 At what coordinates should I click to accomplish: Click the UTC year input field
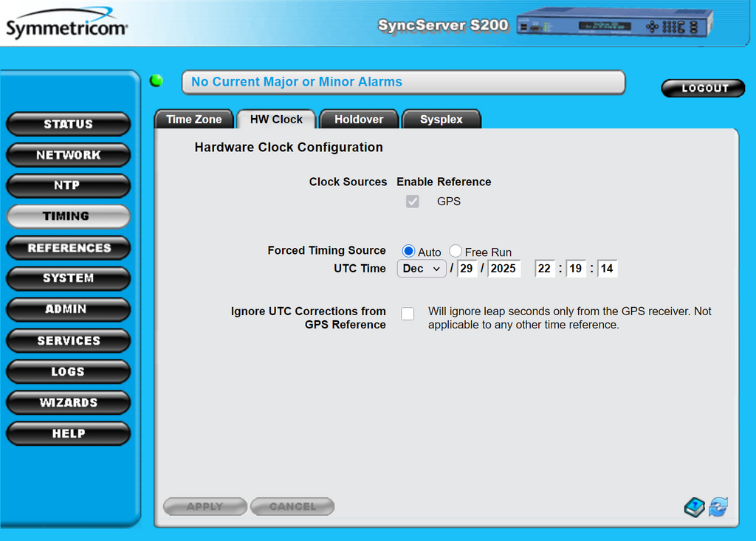pos(504,269)
